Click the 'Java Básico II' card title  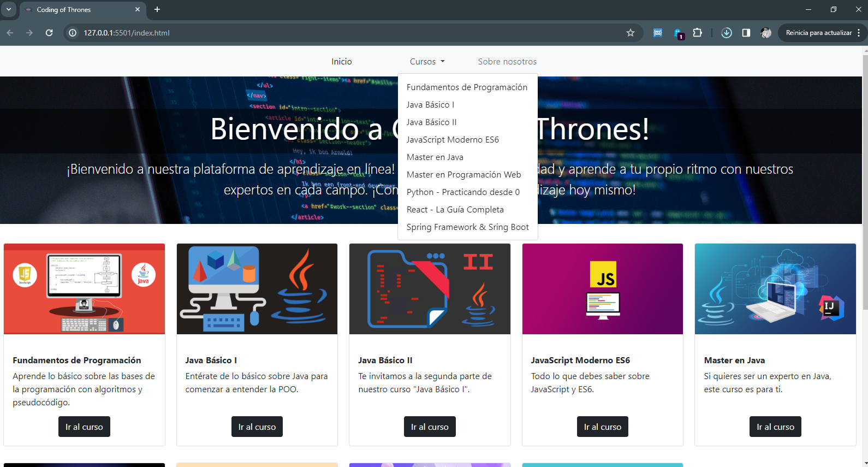pyautogui.click(x=385, y=360)
